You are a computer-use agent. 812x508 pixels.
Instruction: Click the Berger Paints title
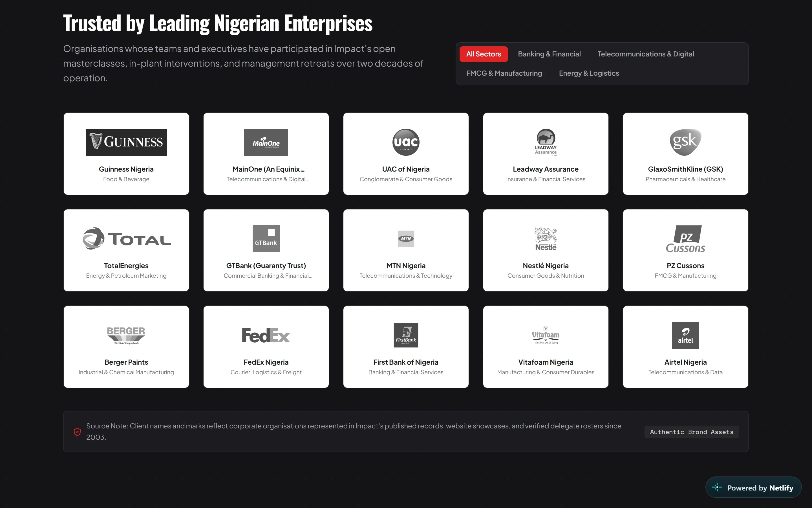(126, 362)
